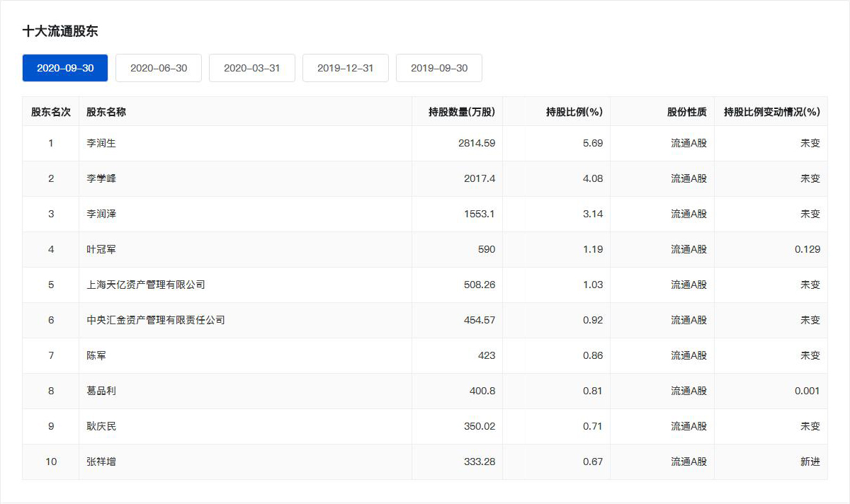Click 中央汇金资产管理有限责任公司 name
This screenshot has height=504, width=850.
pos(156,320)
